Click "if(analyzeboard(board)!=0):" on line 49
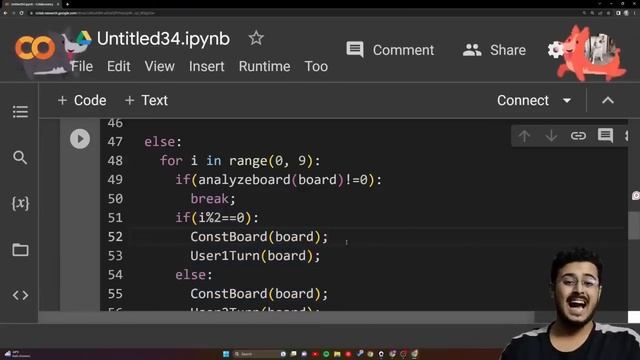Image resolution: width=640 pixels, height=360 pixels. 279,180
